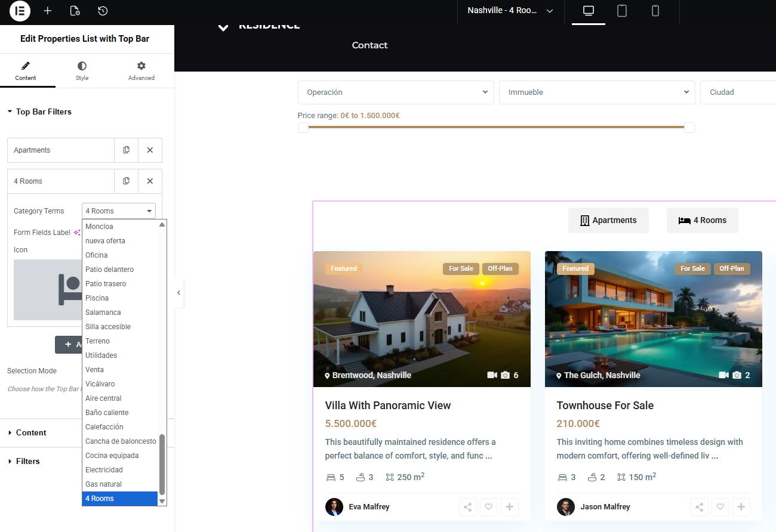
Task: Click heart favorite icon on Villa card
Action: point(488,507)
